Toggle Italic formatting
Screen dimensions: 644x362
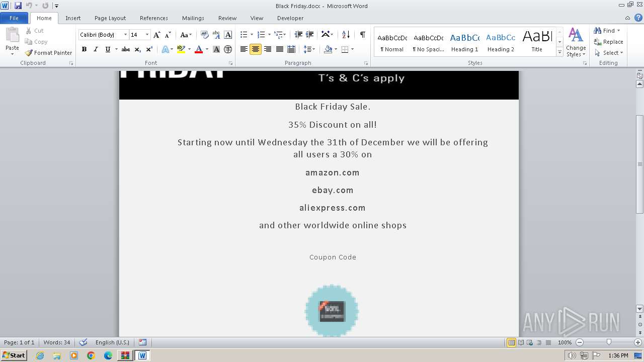pyautogui.click(x=96, y=49)
